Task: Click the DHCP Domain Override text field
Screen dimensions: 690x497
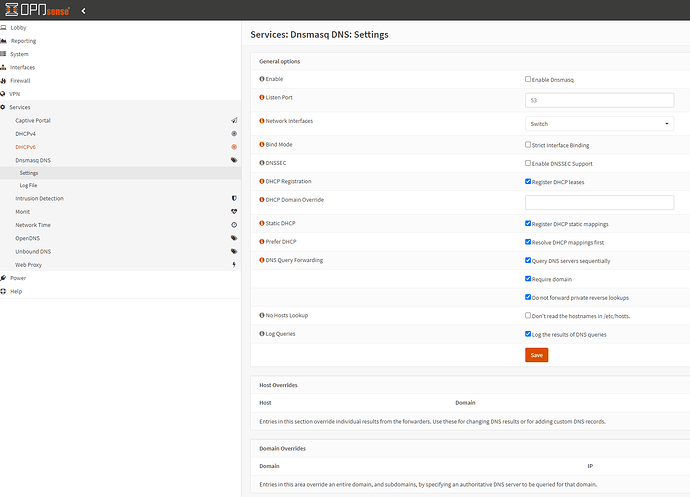Action: point(599,202)
